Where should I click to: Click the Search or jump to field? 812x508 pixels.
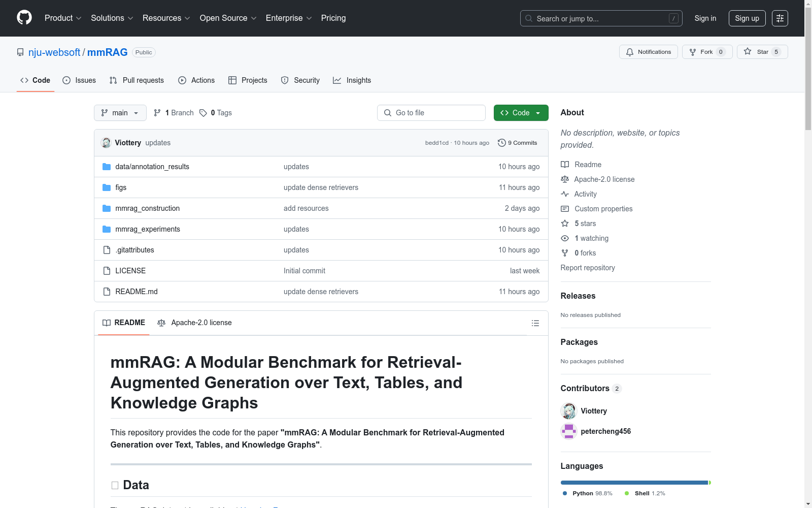(601, 18)
